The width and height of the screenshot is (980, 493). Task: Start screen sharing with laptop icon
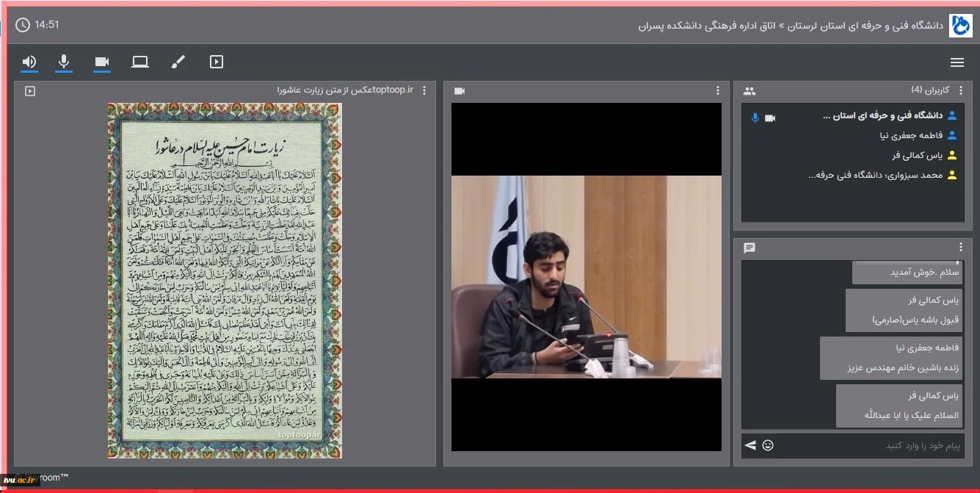click(x=140, y=62)
